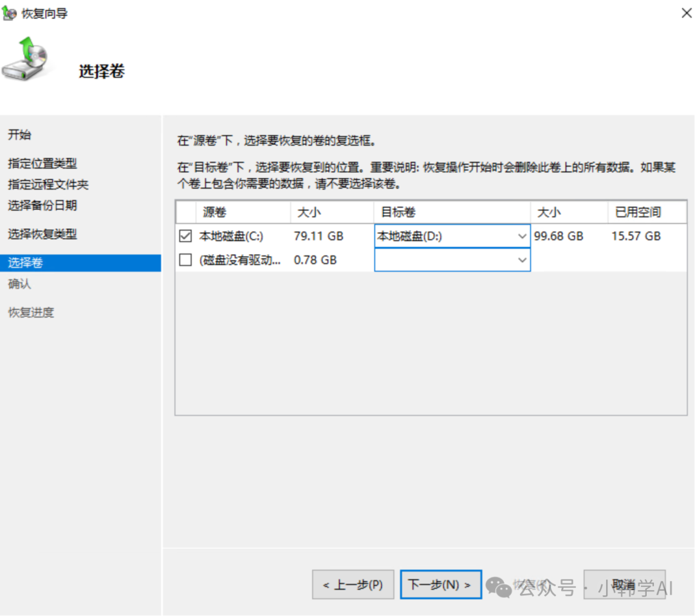Open 选择备份日期 step in sidebar
The width and height of the screenshot is (695, 616).
pos(42,206)
